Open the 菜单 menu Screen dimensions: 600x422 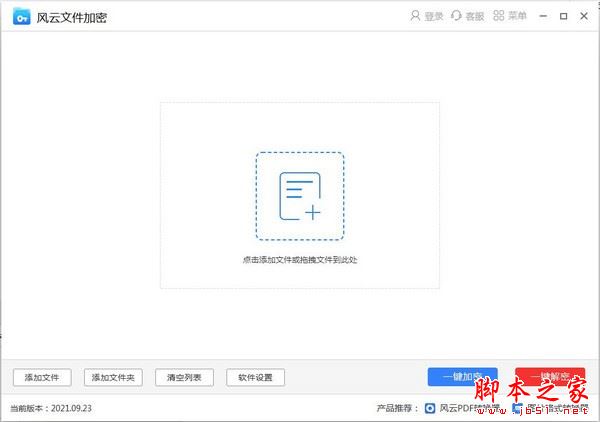(517, 16)
